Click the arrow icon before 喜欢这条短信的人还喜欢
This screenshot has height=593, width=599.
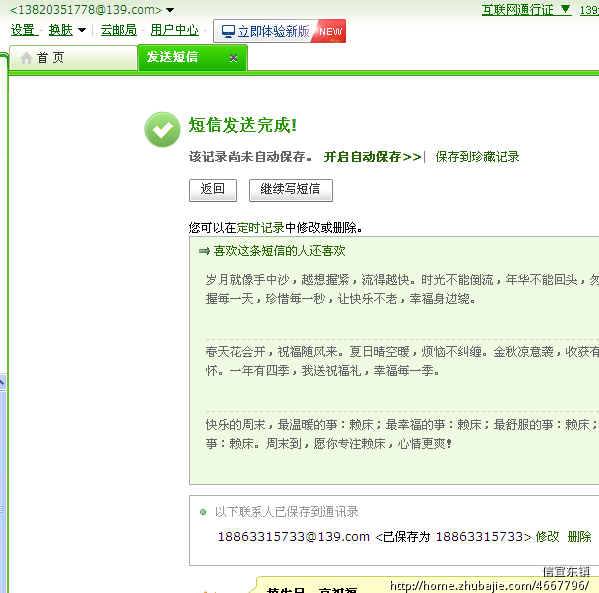[x=204, y=251]
